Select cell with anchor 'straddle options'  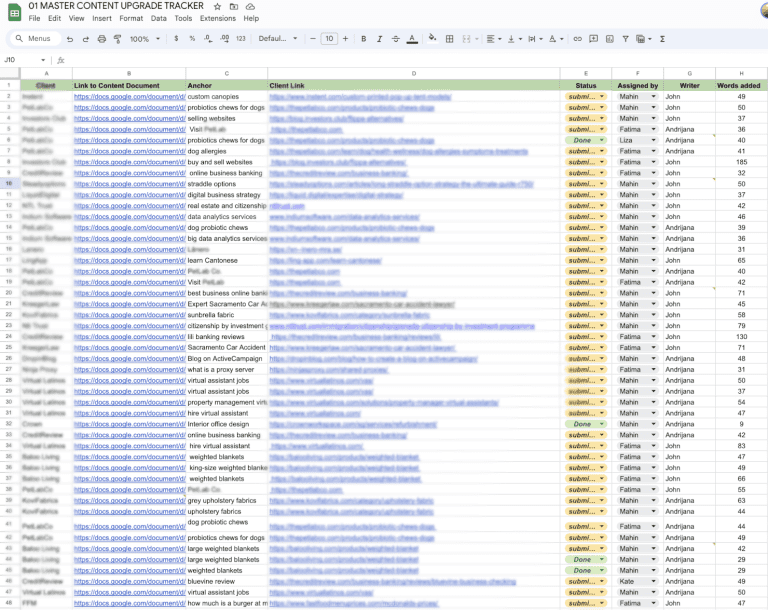tap(227, 184)
